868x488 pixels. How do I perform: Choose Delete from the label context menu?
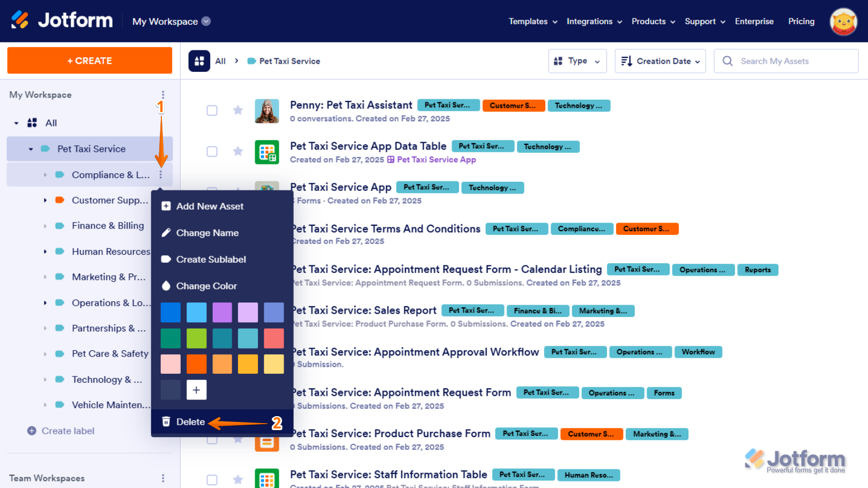click(x=190, y=422)
